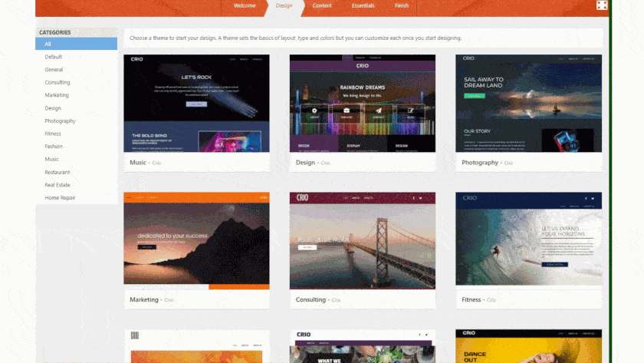Viewport: 644px width, 363px height.
Task: Show Photography category in sidebar
Action: 60,120
